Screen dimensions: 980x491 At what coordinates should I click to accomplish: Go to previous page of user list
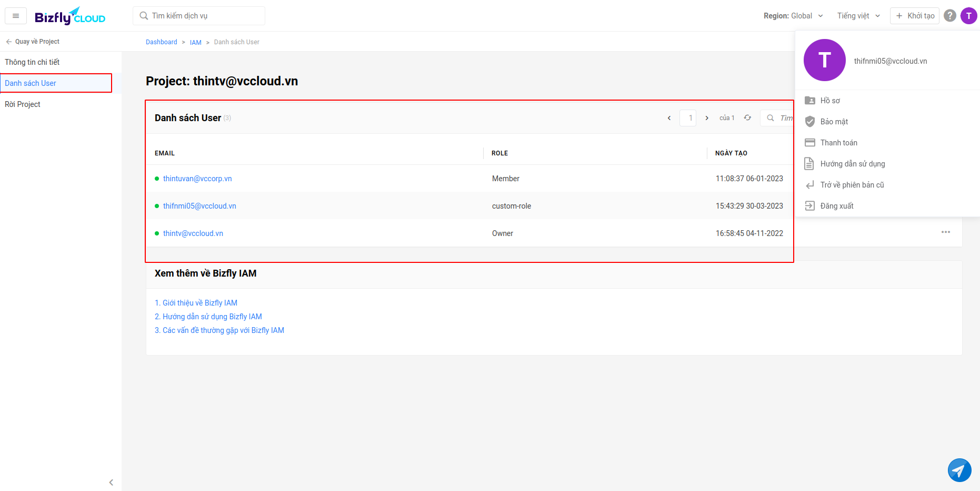[669, 118]
